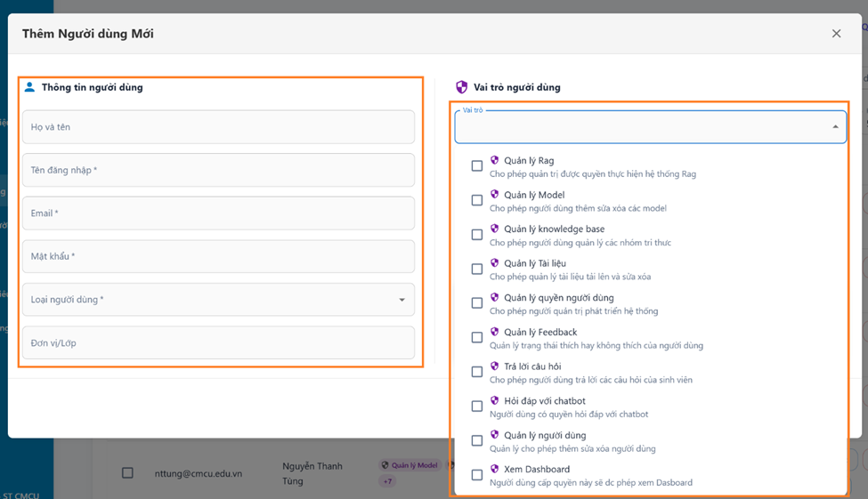Select the nttung@cmcu.edu.vn row checkbox
Image resolution: width=868 pixels, height=499 pixels.
pyautogui.click(x=127, y=473)
